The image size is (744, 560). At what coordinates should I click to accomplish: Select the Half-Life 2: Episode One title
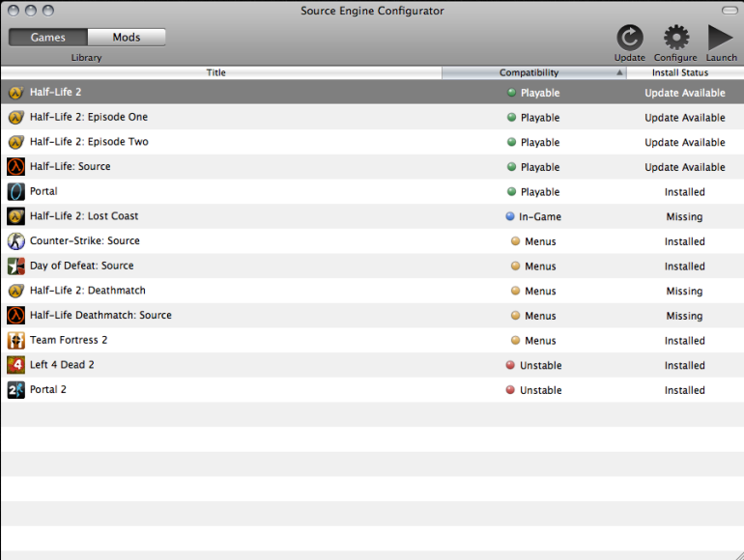tap(89, 117)
